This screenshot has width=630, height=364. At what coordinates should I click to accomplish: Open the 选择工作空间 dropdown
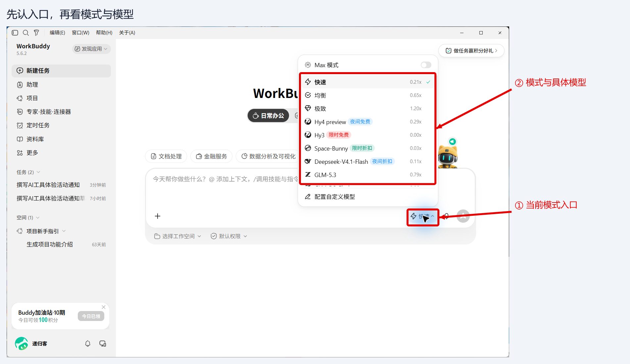click(x=178, y=236)
